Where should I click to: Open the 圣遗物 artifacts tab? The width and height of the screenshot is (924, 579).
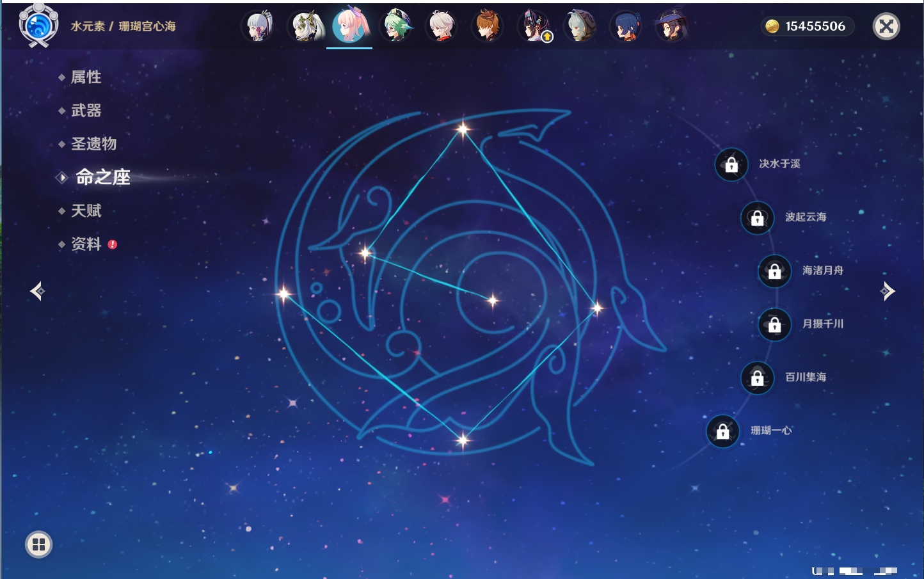click(93, 144)
